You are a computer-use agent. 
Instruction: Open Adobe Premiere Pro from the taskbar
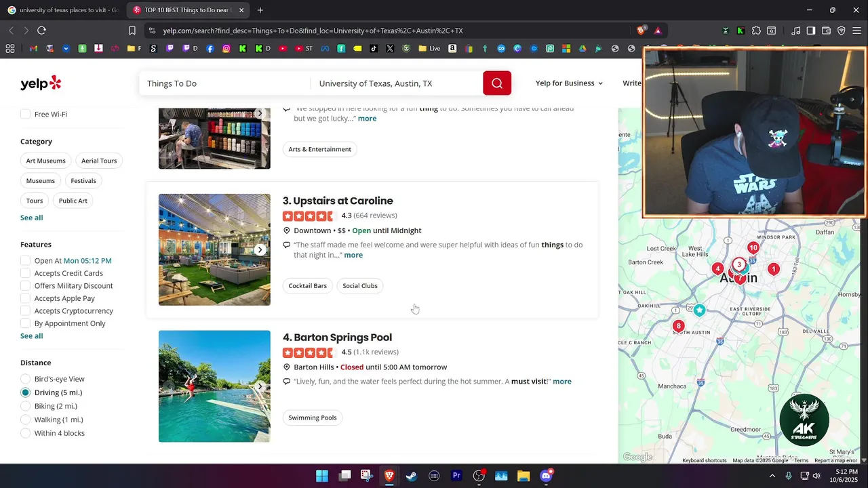[456, 476]
